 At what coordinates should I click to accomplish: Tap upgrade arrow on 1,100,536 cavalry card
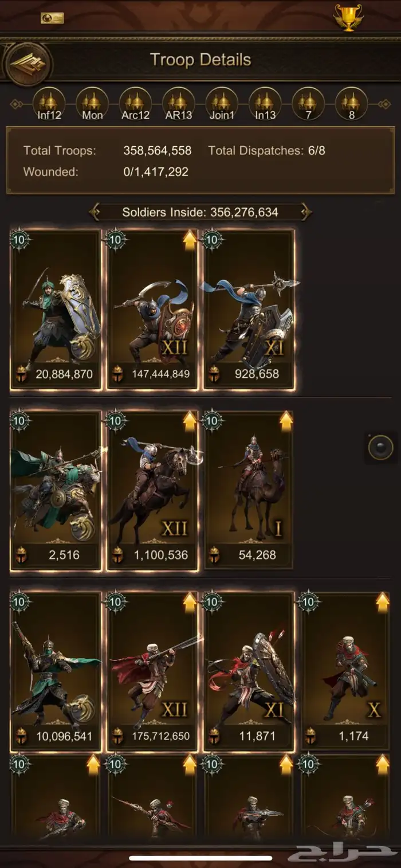190,422
